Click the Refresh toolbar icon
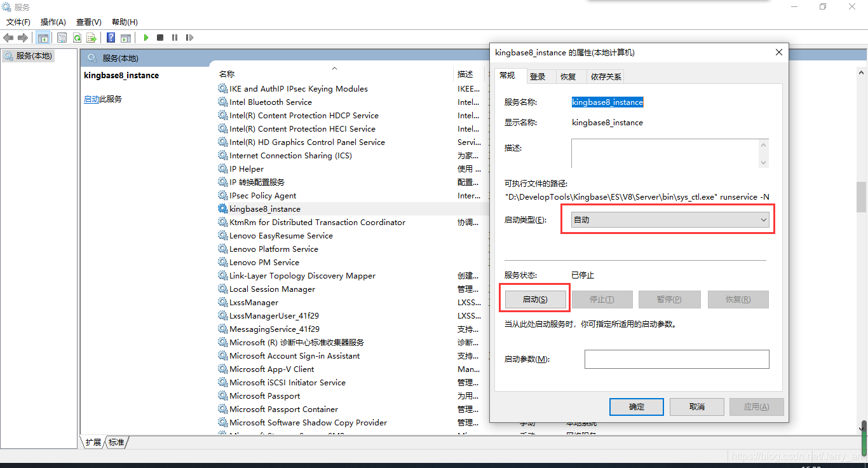Image resolution: width=868 pixels, height=468 pixels. point(77,38)
